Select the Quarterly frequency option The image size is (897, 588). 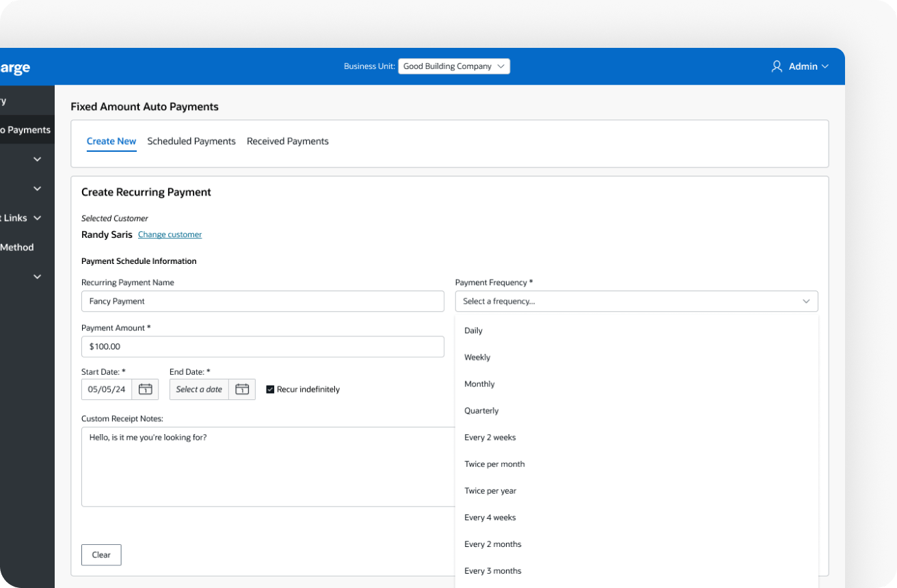[x=637, y=411]
